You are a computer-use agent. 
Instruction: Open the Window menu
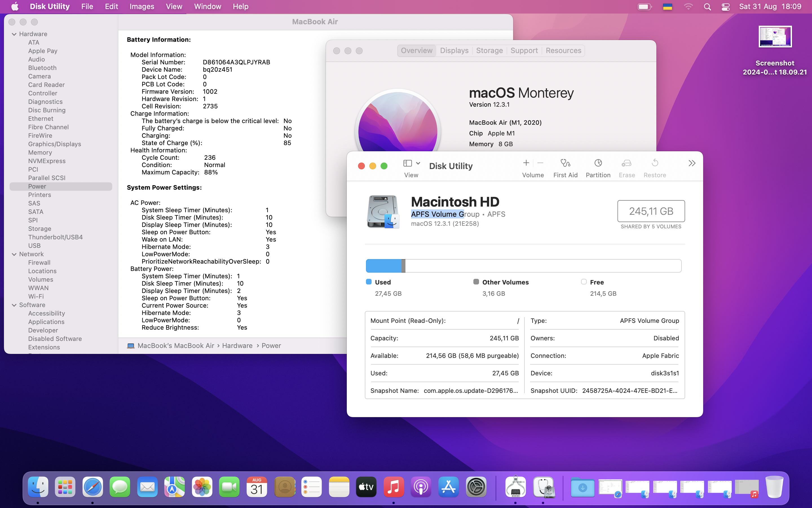(x=207, y=6)
